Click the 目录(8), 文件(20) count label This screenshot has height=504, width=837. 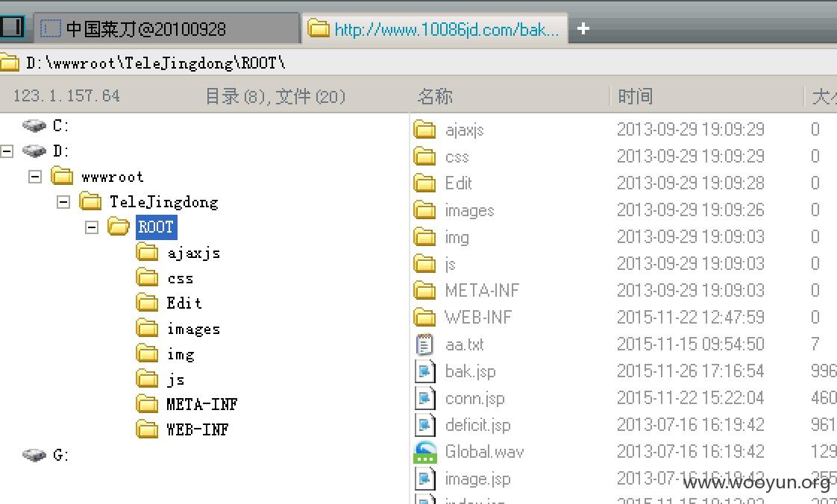tap(275, 96)
